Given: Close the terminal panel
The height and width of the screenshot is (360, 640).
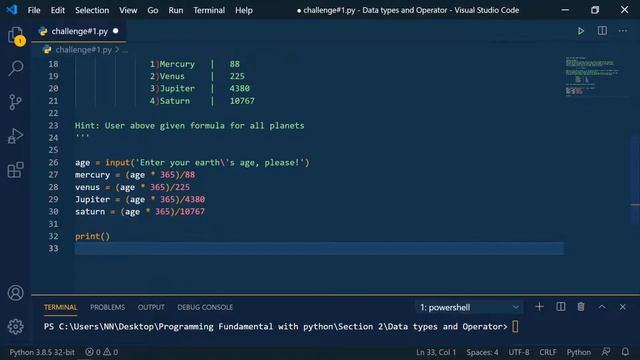Looking at the screenshot, I should click(x=622, y=307).
